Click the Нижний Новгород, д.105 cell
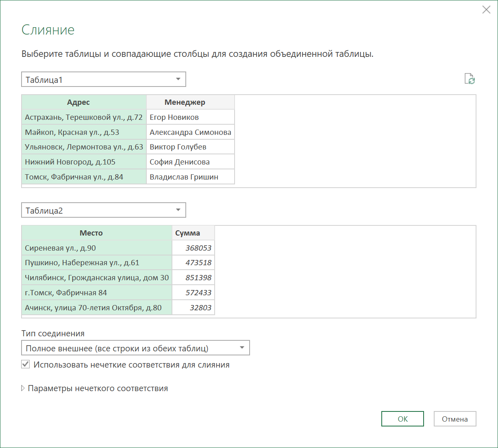The image size is (498, 448). click(x=84, y=162)
